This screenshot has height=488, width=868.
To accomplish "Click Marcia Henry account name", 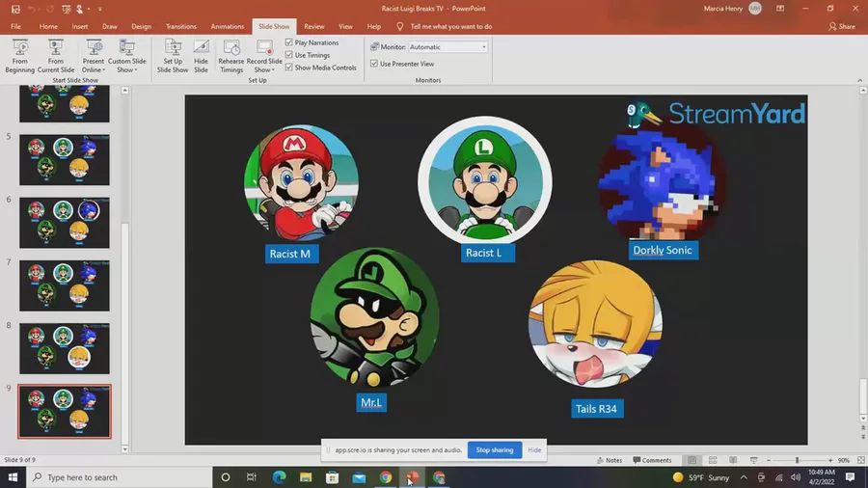I will pos(723,9).
